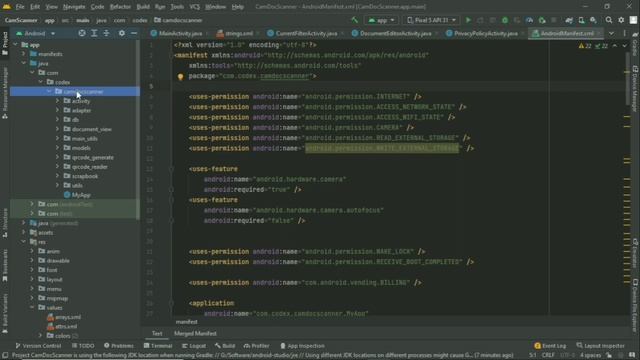This screenshot has height=360, width=640.
Task: Go to next highlighted error arrow
Action: pos(624,46)
